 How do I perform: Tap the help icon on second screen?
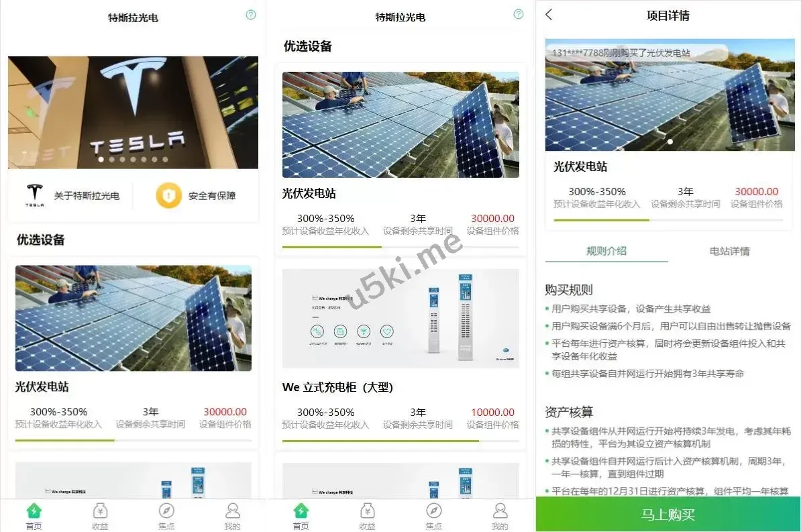pyautogui.click(x=518, y=14)
